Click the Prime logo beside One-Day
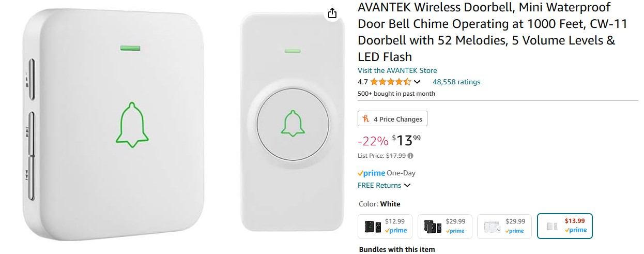 [371, 173]
